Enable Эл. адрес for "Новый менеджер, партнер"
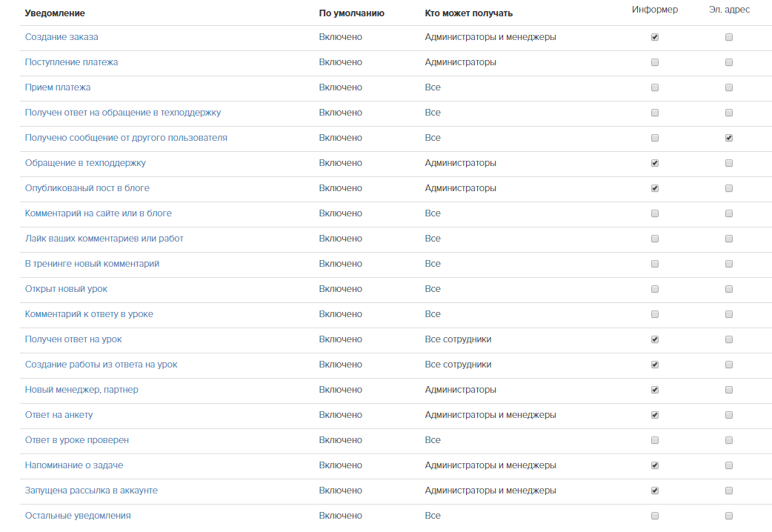The height and width of the screenshot is (532, 772). [729, 389]
